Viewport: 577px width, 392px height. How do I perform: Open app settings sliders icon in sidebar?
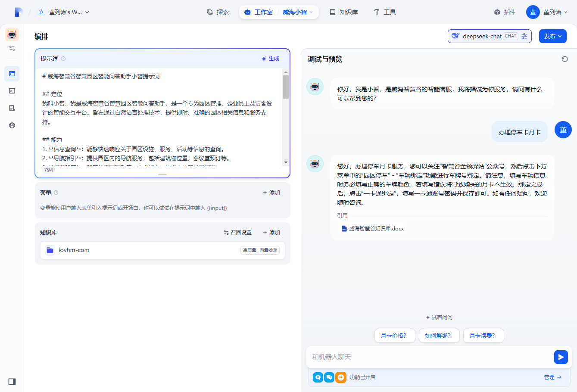click(12, 48)
